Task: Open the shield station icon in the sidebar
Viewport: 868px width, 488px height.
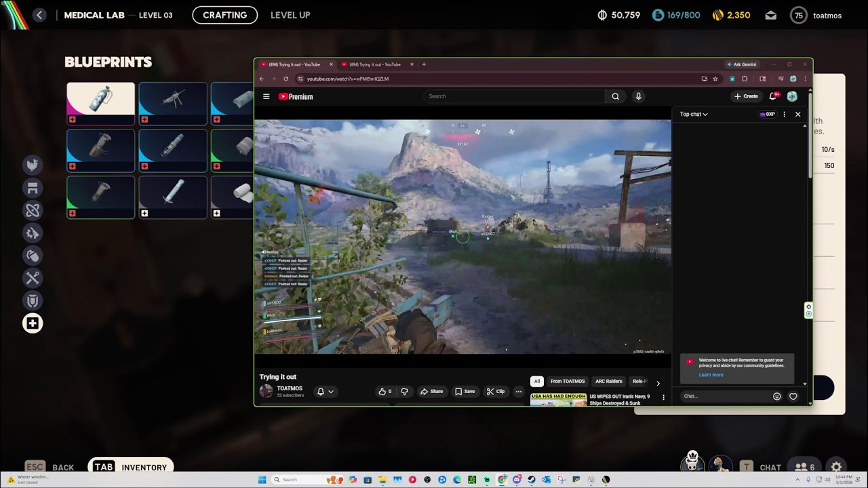Action: click(x=33, y=300)
